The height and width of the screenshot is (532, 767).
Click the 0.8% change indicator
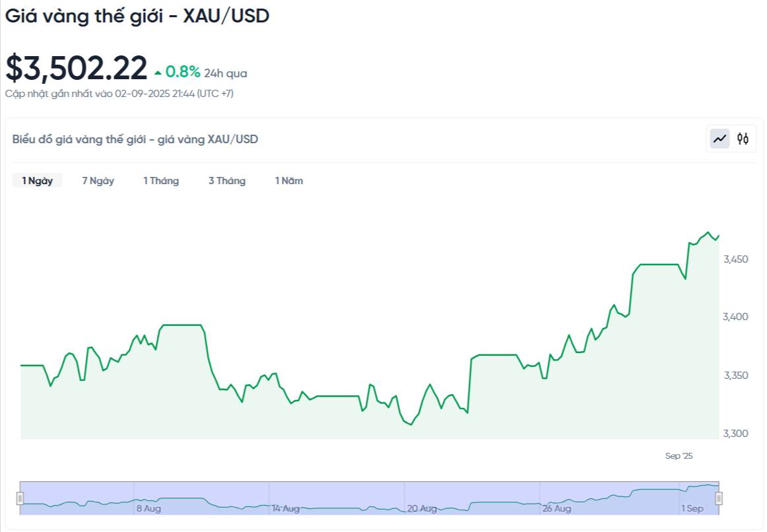pyautogui.click(x=183, y=72)
